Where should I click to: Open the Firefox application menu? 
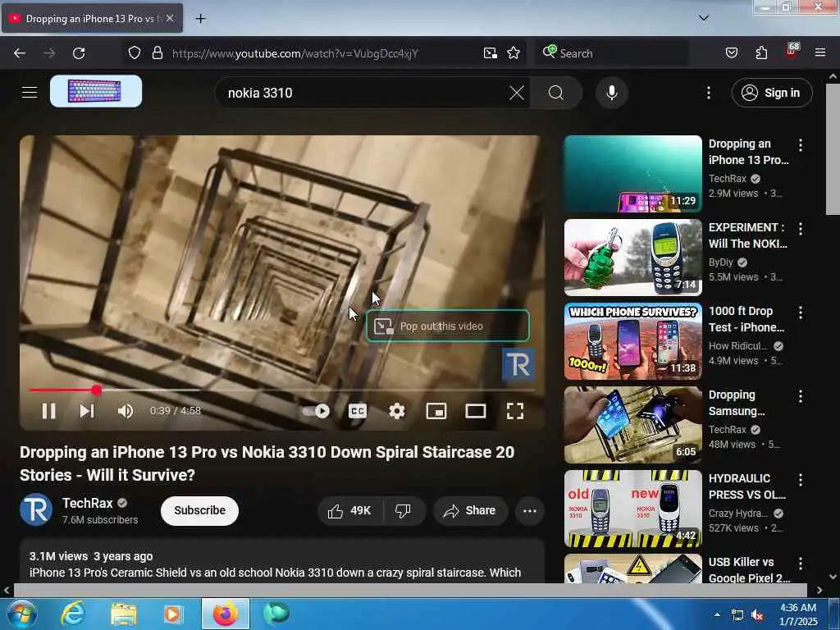(819, 53)
